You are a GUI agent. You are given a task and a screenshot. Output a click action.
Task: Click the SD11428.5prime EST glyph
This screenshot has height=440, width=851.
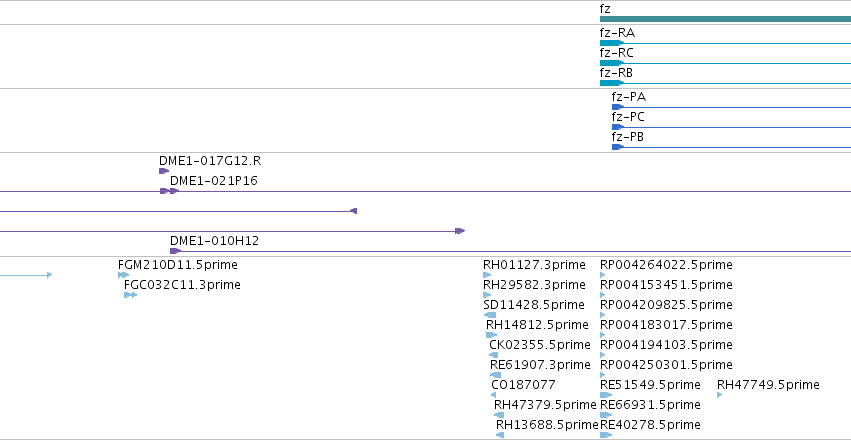490,315
